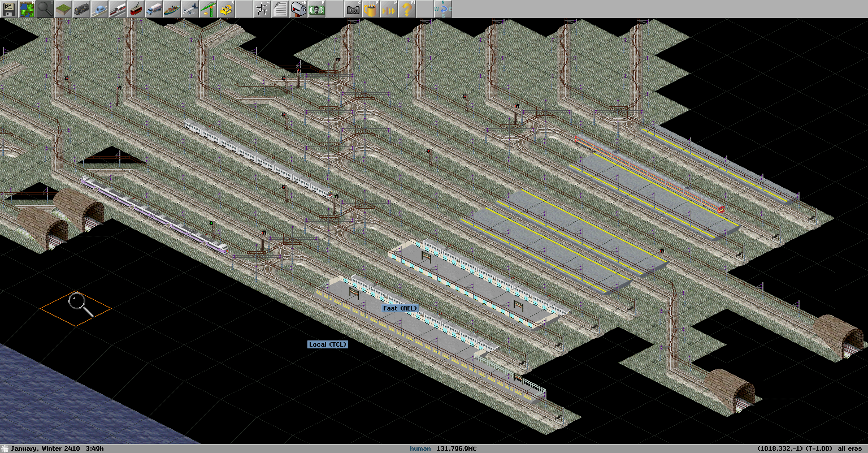868x453 pixels.
Task: Open the finances money icon
Action: (x=316, y=9)
